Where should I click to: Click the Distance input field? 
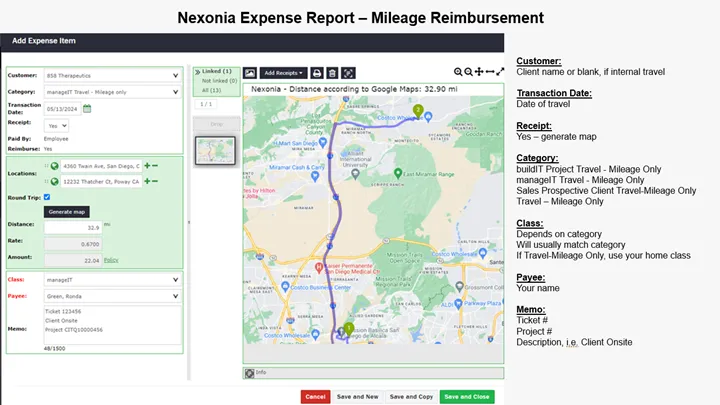point(73,227)
